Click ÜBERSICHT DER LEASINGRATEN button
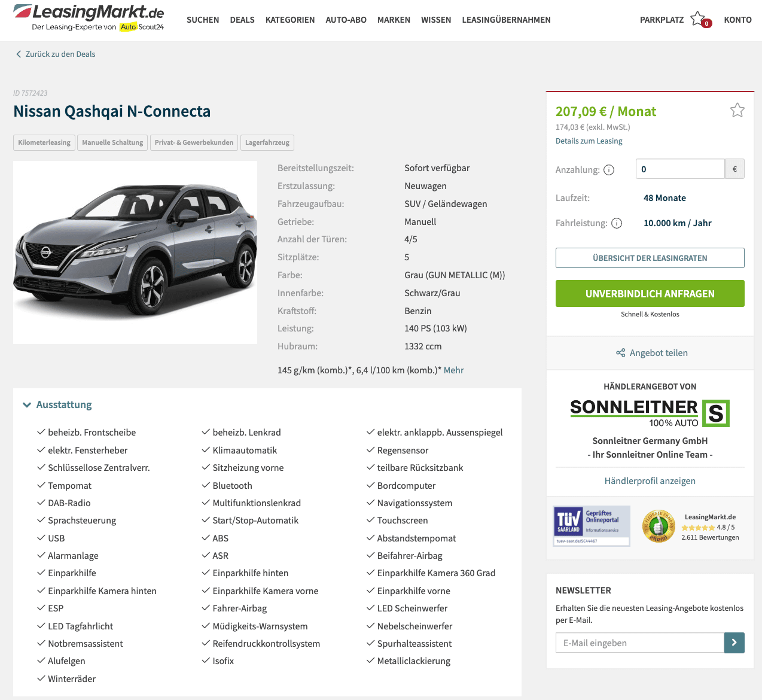The width and height of the screenshot is (762, 700). coord(650,258)
